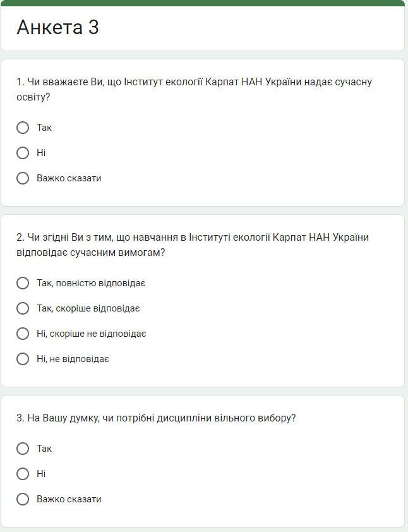Select 'Так, повністю відповідає' in question 2
This screenshot has height=532, width=408.
[x=23, y=283]
